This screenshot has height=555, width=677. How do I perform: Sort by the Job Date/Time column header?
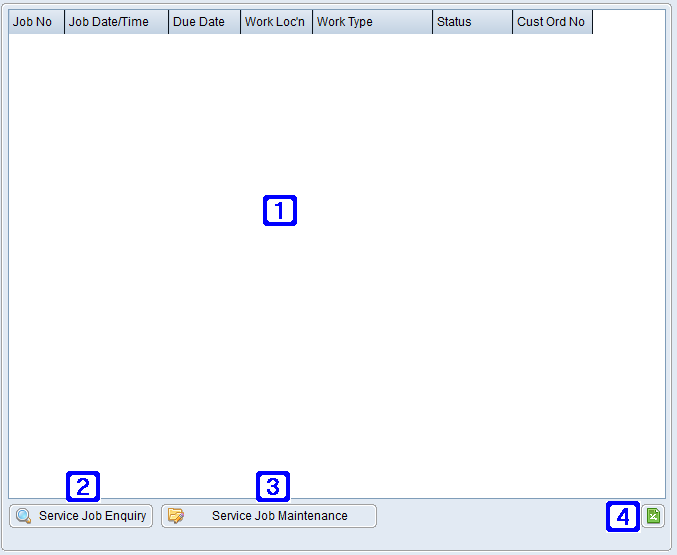click(116, 22)
